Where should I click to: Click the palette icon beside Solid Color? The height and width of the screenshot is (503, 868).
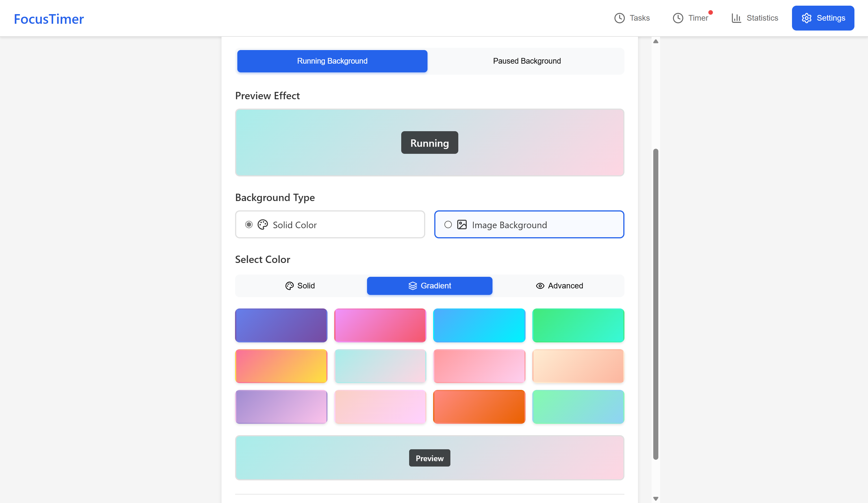point(262,225)
